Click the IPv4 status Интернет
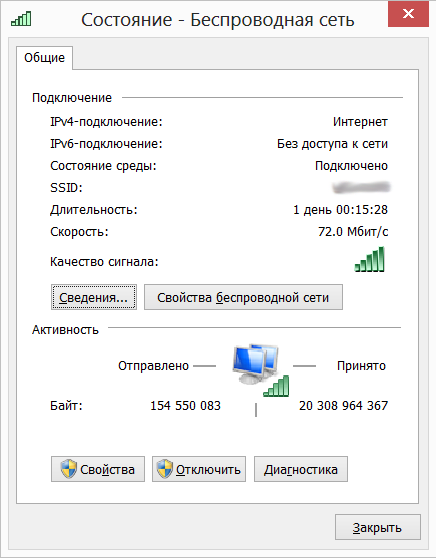This screenshot has height=559, width=436. (x=360, y=122)
